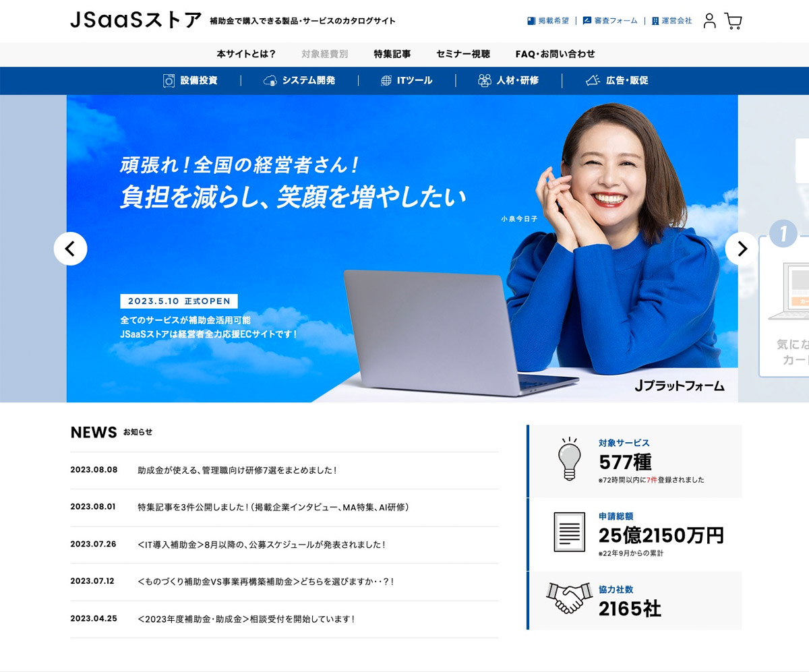The width and height of the screenshot is (809, 672).
Task: Click the 運営会社 building icon
Action: click(655, 21)
